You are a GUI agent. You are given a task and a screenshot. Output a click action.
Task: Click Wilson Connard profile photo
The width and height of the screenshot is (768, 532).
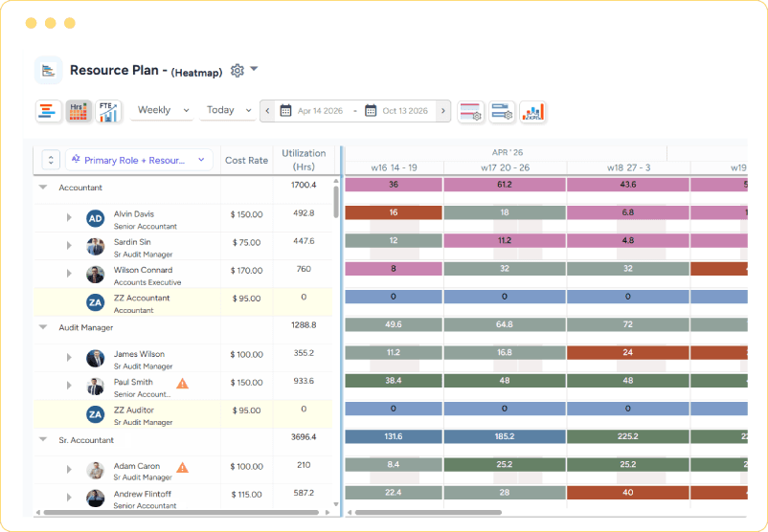(x=96, y=274)
